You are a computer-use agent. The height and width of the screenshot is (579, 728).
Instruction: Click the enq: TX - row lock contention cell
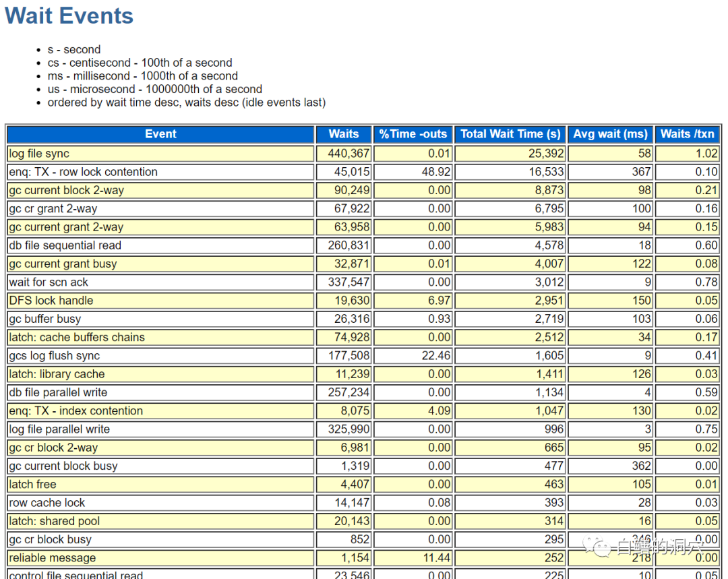[83, 172]
